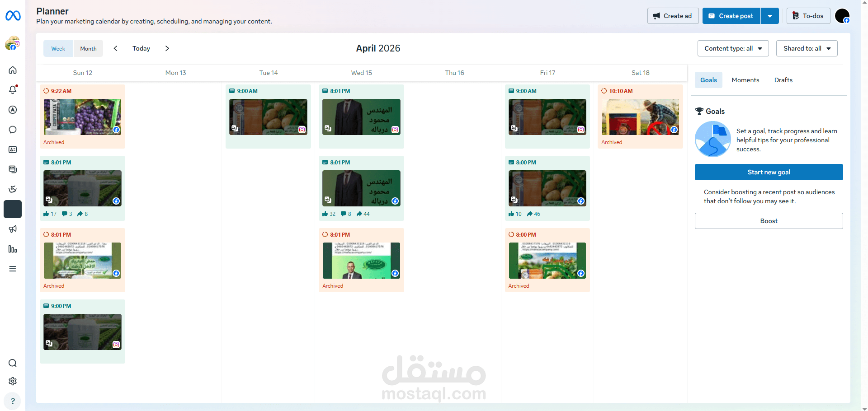This screenshot has width=868, height=411.
Task: Open the stacked posts icon in the sidebar
Action: [x=13, y=169]
